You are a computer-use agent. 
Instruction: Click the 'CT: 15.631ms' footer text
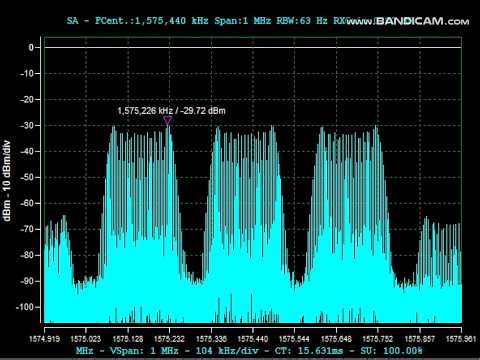309,351
